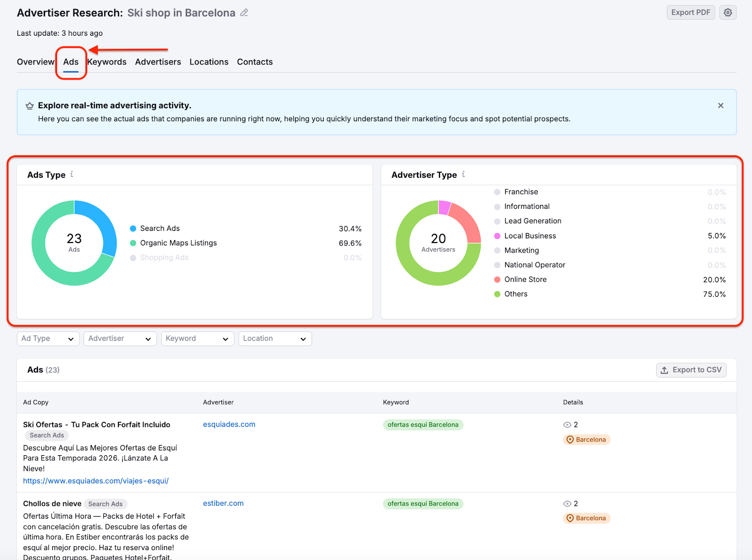Switch to the Contacts tab
Viewport: 752px width, 560px height.
tap(255, 62)
